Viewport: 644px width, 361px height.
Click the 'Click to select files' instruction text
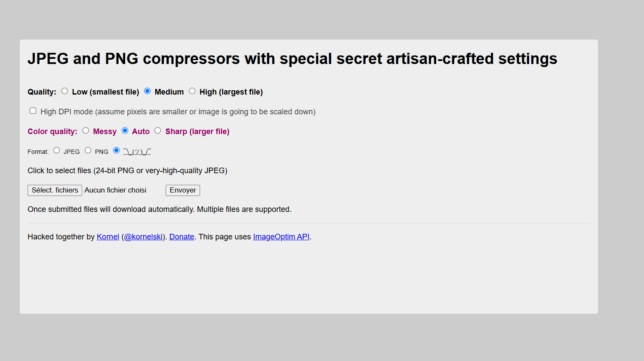click(x=127, y=171)
